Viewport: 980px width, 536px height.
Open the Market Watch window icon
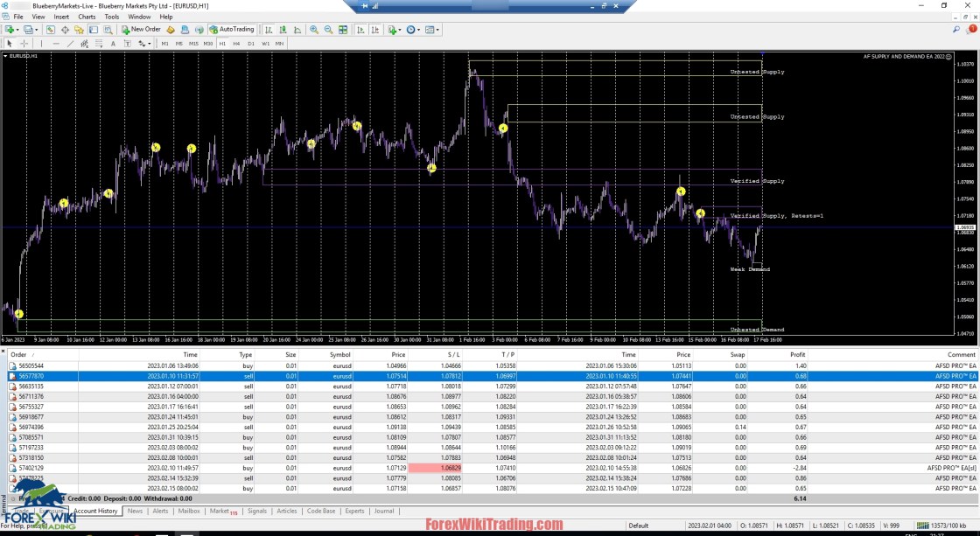51,30
